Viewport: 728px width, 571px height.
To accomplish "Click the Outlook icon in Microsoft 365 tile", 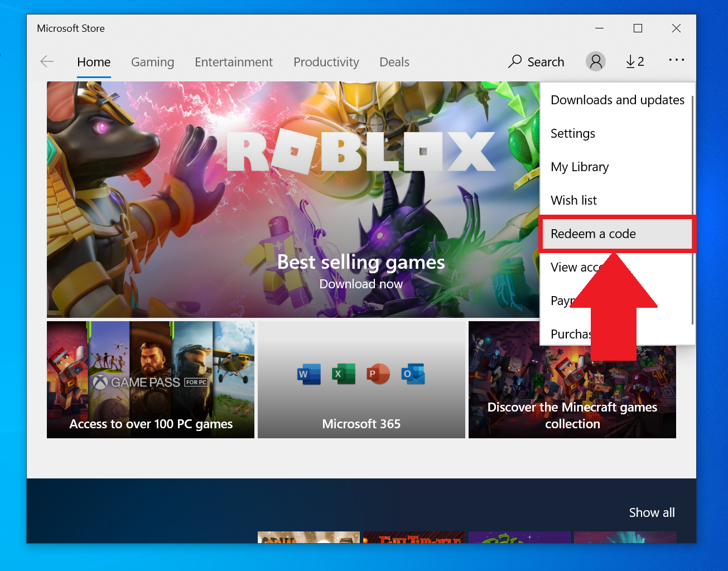I will click(x=413, y=374).
